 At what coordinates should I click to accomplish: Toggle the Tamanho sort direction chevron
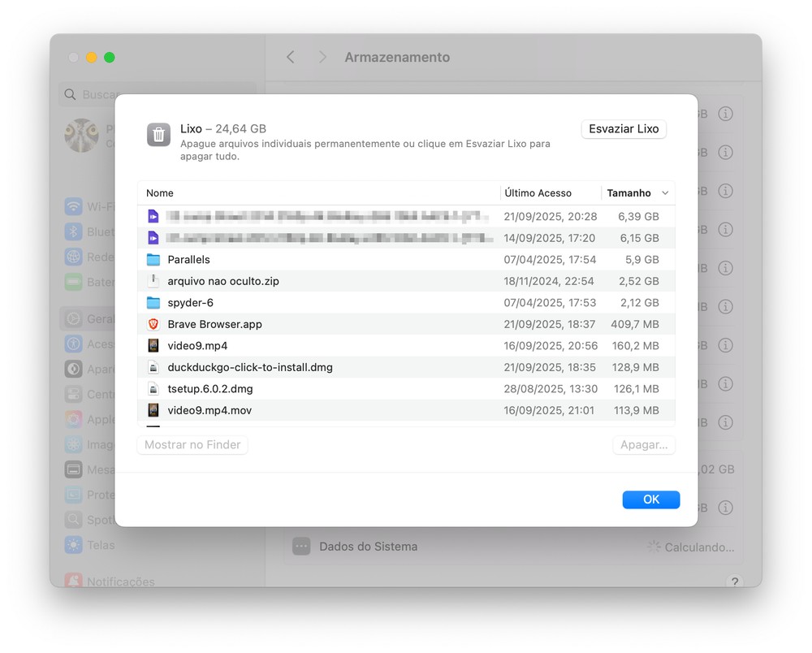[666, 193]
